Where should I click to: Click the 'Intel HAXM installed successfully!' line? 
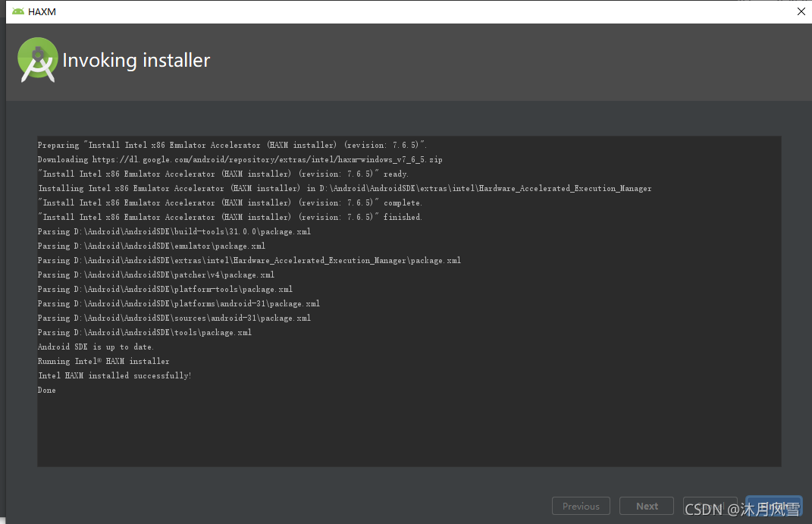coord(115,375)
